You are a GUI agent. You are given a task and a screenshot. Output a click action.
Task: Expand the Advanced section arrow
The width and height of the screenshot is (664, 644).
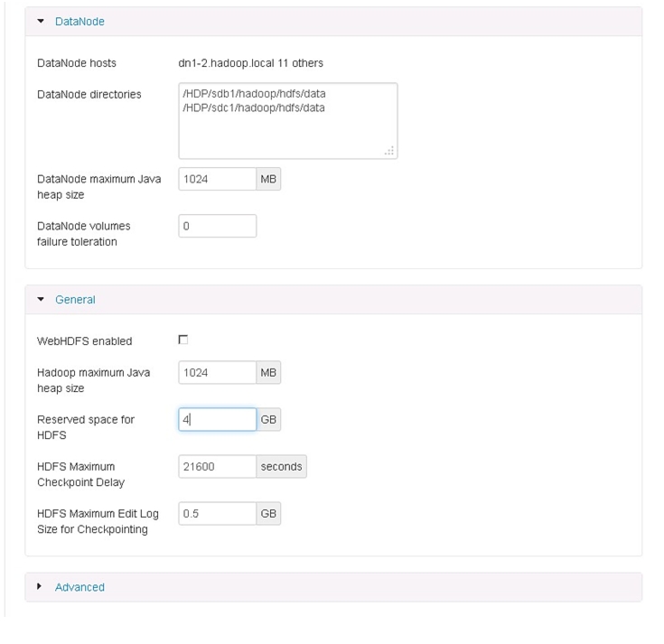[x=40, y=586]
